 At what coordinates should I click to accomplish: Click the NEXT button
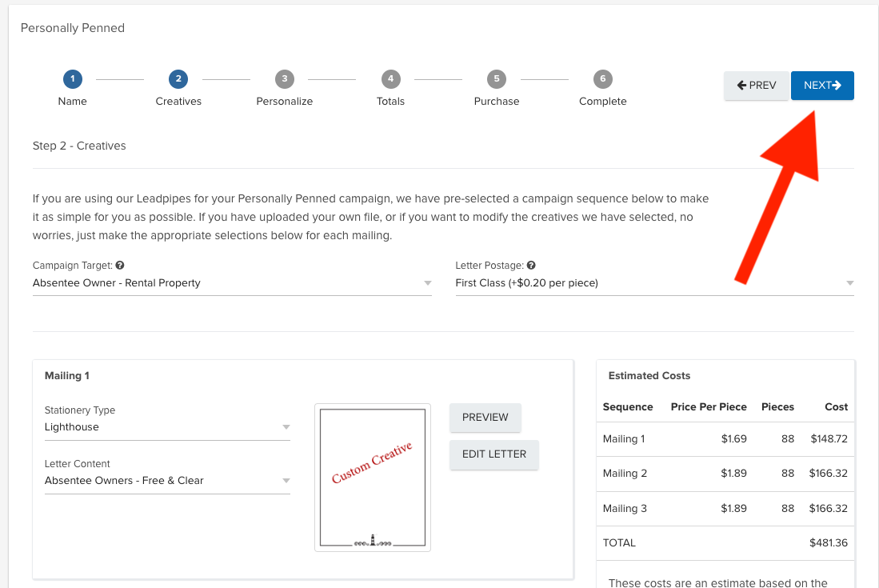coord(822,86)
